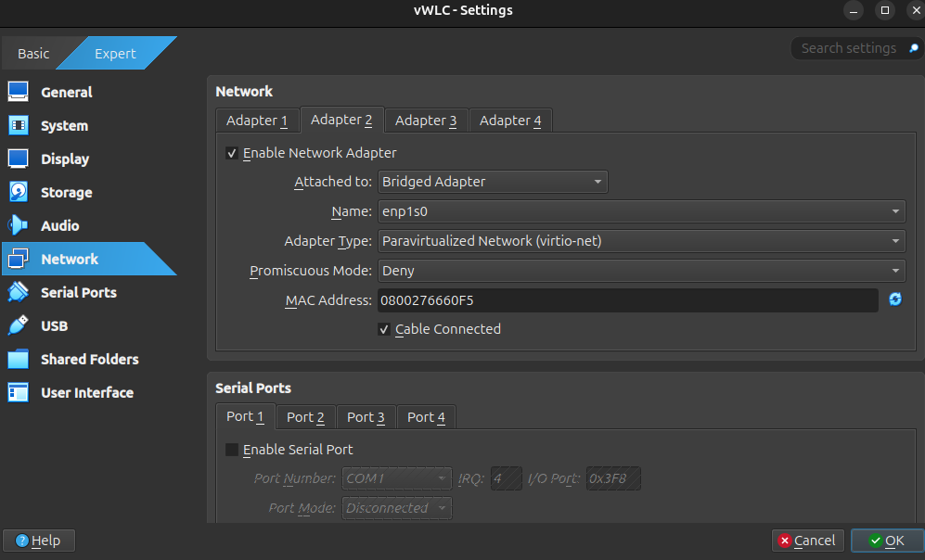Open the Audio speaker icon
The image size is (925, 560).
(19, 226)
